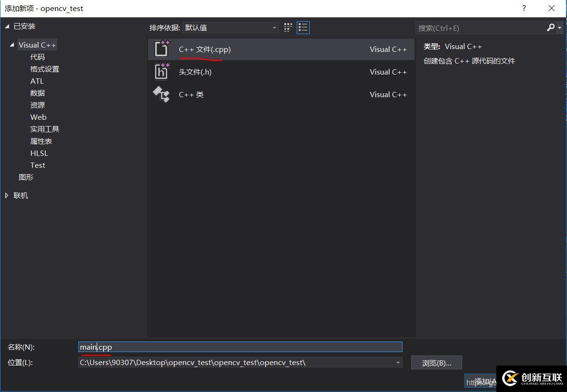Select the 资源 category
The width and height of the screenshot is (567, 392).
click(x=38, y=105)
